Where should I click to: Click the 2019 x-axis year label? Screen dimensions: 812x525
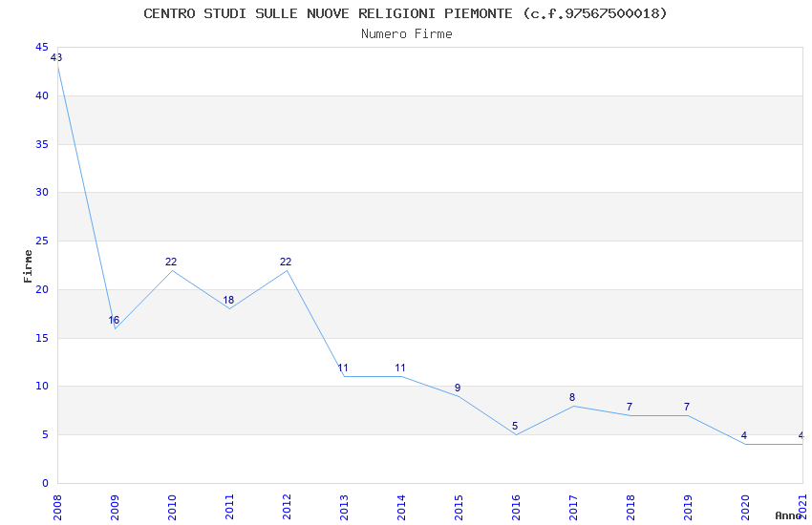688,507
